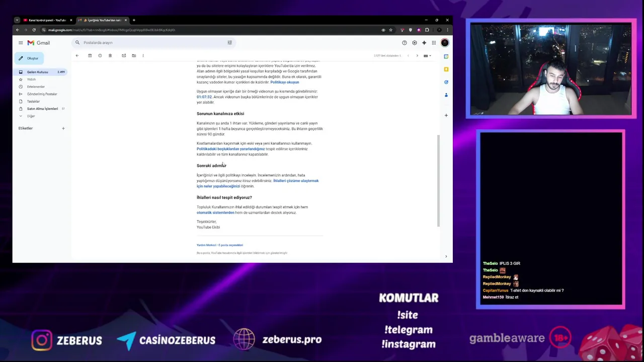Mark the email as unread
The width and height of the screenshot is (644, 362).
(x=124, y=55)
